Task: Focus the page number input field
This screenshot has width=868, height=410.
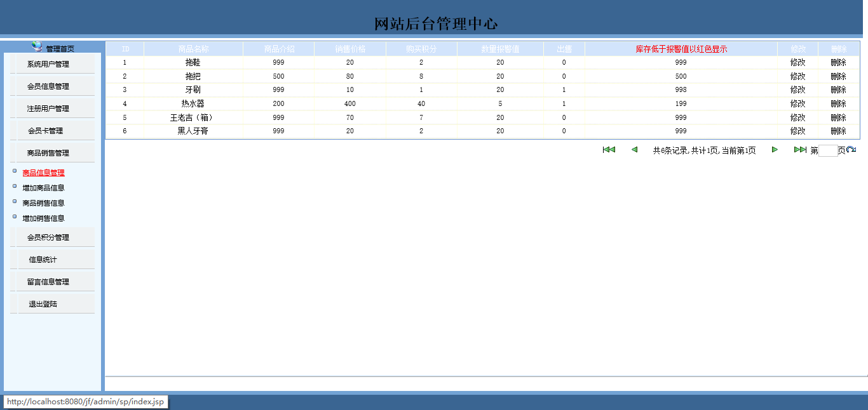Action: [x=828, y=150]
